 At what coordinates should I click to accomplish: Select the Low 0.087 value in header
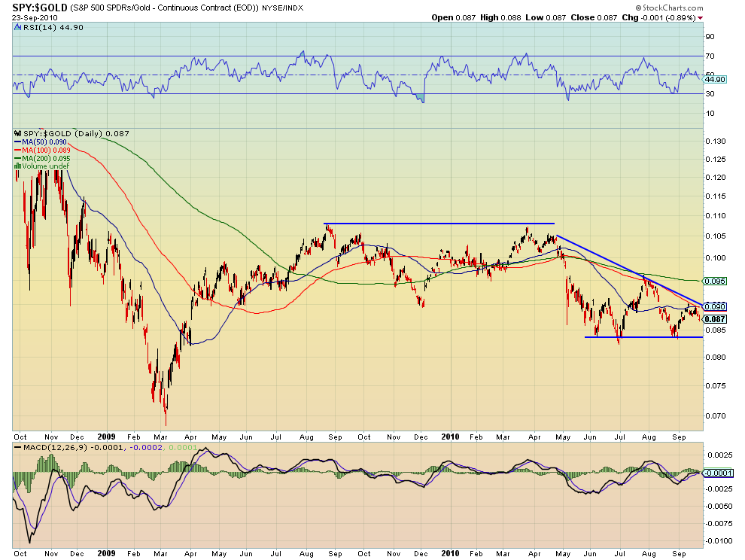546,17
